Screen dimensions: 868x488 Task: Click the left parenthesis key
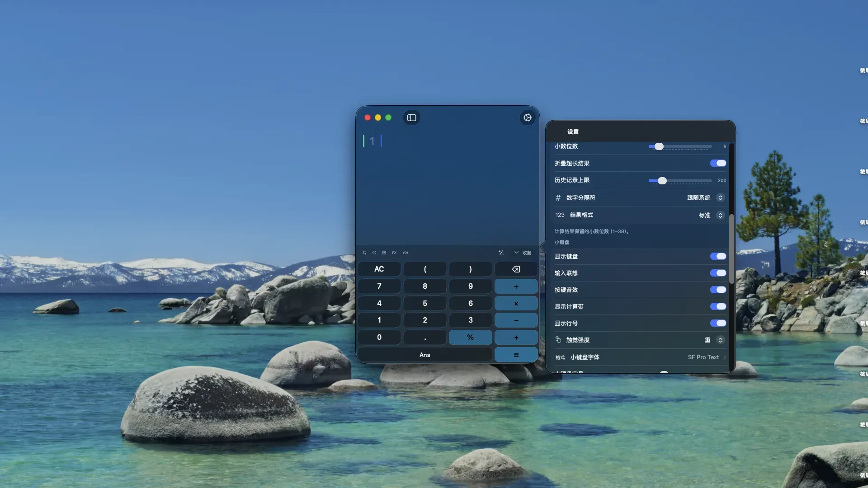coord(425,269)
